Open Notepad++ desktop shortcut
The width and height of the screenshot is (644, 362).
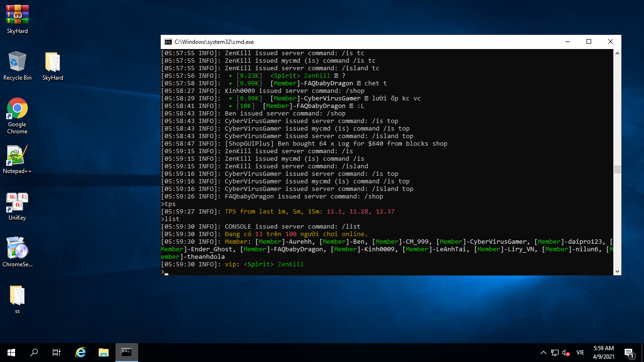[17, 156]
